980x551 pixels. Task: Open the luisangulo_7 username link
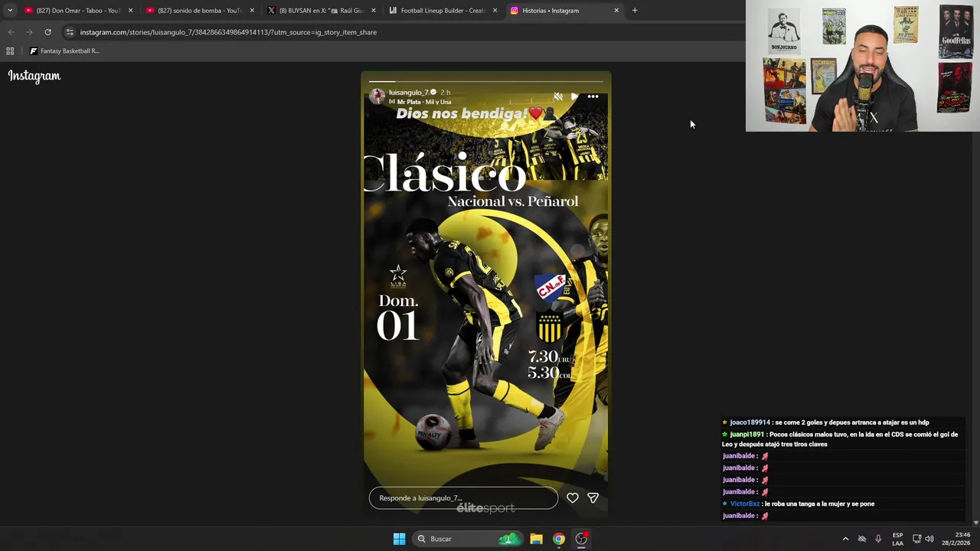408,93
